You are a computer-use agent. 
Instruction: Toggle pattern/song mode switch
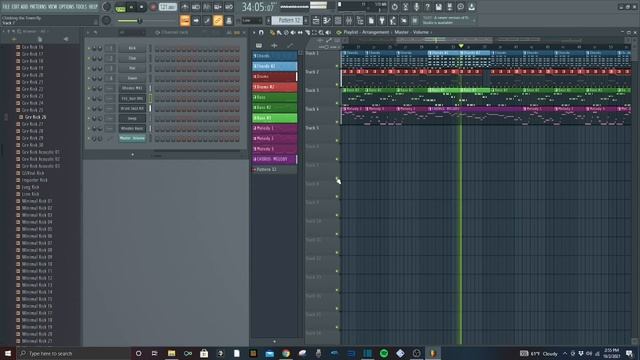pos(120,7)
